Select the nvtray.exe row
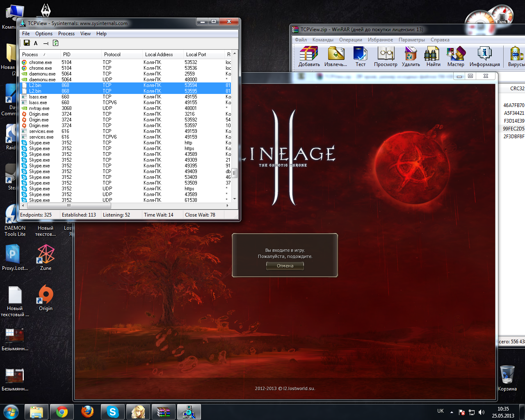 (x=126, y=108)
